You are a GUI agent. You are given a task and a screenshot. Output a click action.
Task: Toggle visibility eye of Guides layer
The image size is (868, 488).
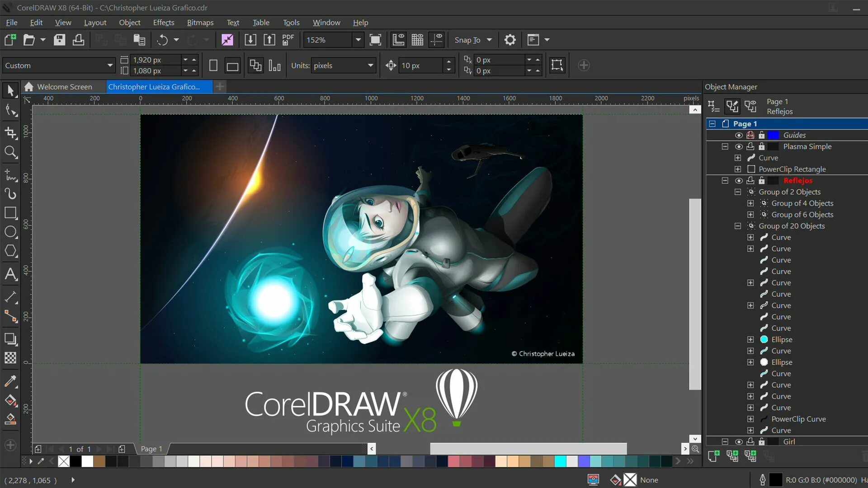click(x=739, y=135)
